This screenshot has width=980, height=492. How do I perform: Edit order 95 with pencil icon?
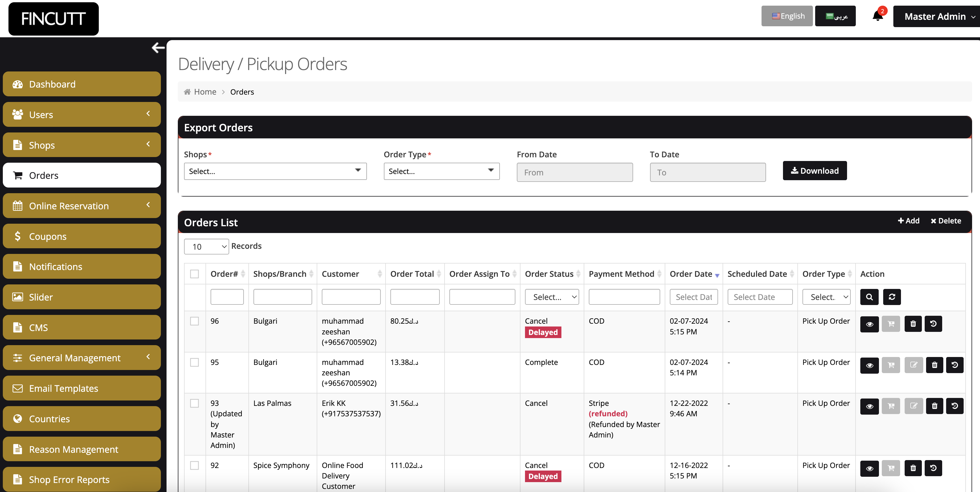[x=913, y=365]
